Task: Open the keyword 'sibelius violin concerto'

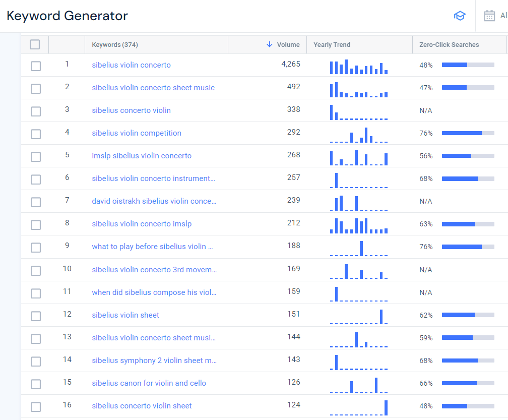Action: click(132, 65)
